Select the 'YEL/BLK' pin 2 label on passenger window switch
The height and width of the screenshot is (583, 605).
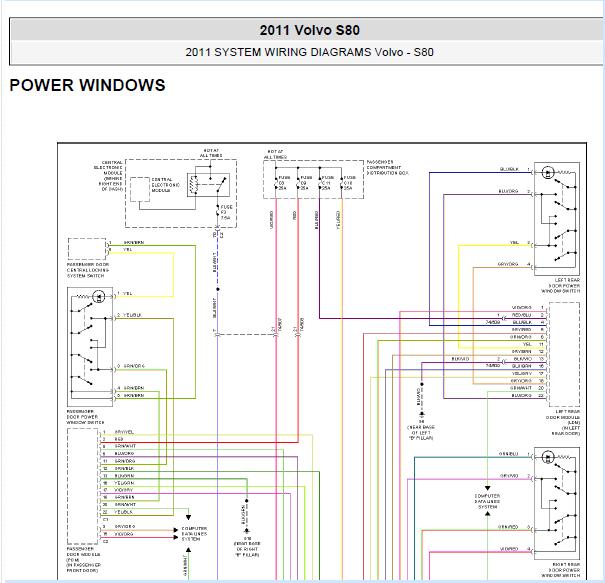tap(132, 315)
